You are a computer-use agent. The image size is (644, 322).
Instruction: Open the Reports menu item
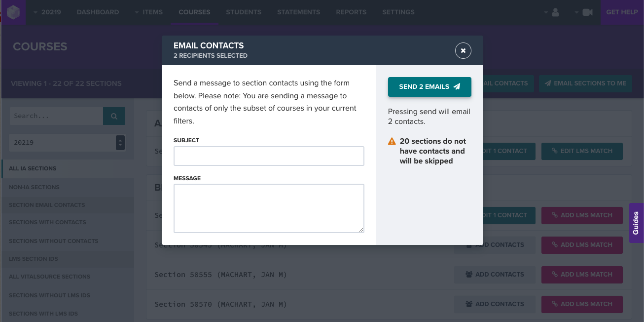pyautogui.click(x=351, y=12)
